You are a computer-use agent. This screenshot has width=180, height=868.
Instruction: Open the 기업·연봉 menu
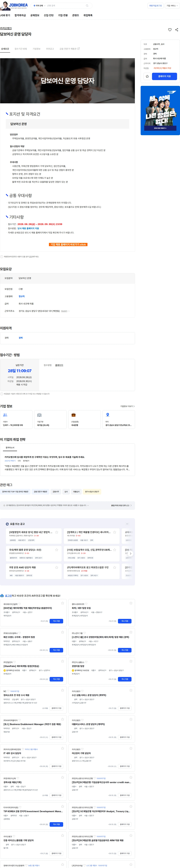(63, 16)
